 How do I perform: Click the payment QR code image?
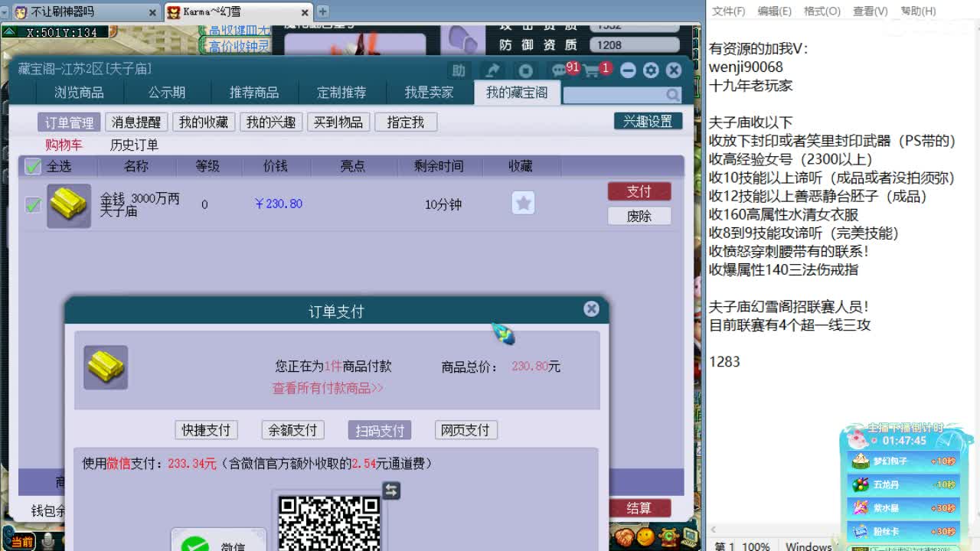pyautogui.click(x=329, y=523)
